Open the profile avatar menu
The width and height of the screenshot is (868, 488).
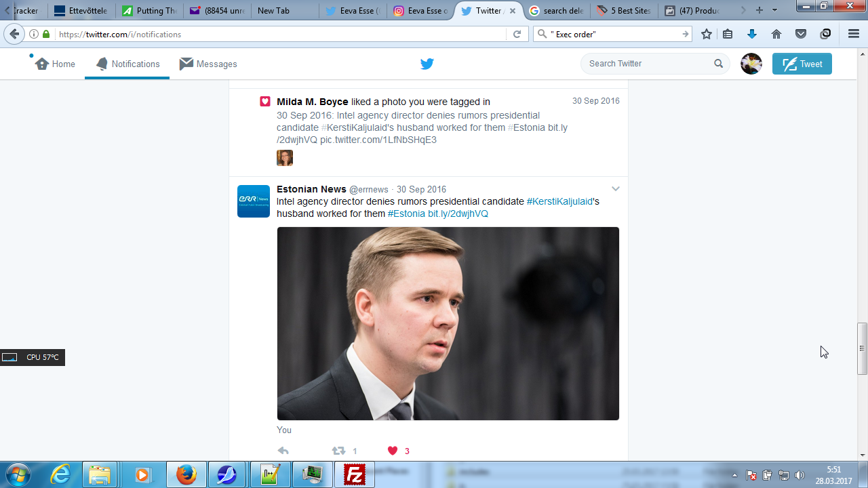point(751,64)
